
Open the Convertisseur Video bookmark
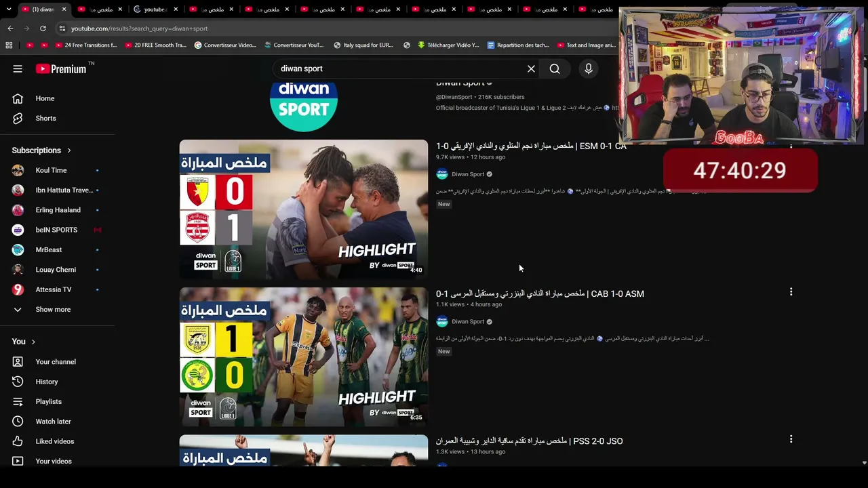coord(225,45)
